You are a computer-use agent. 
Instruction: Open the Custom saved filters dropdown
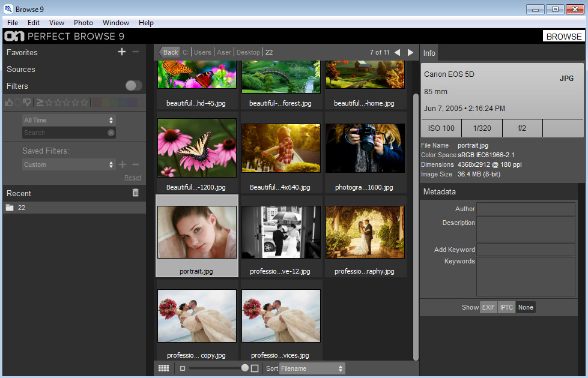[x=68, y=164]
